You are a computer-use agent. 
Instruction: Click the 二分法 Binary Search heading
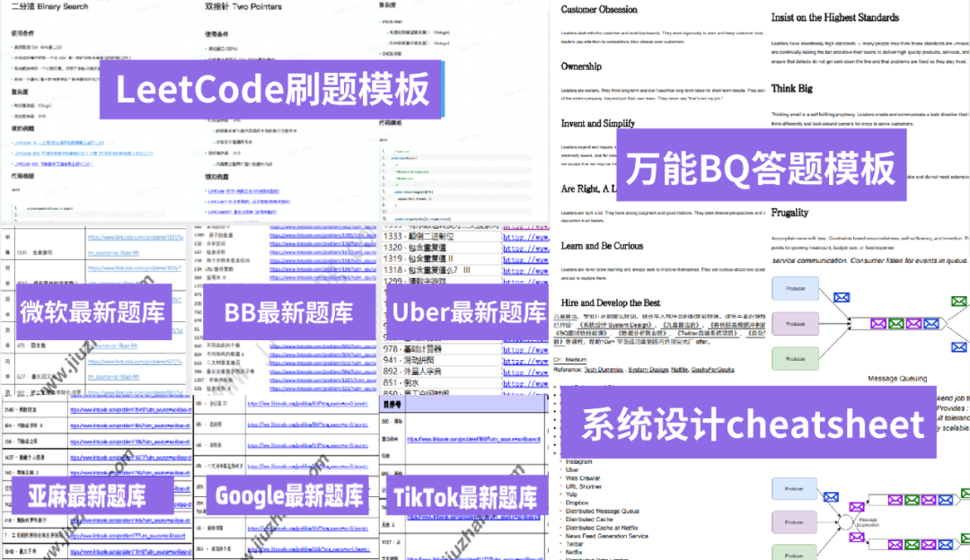coord(50,7)
